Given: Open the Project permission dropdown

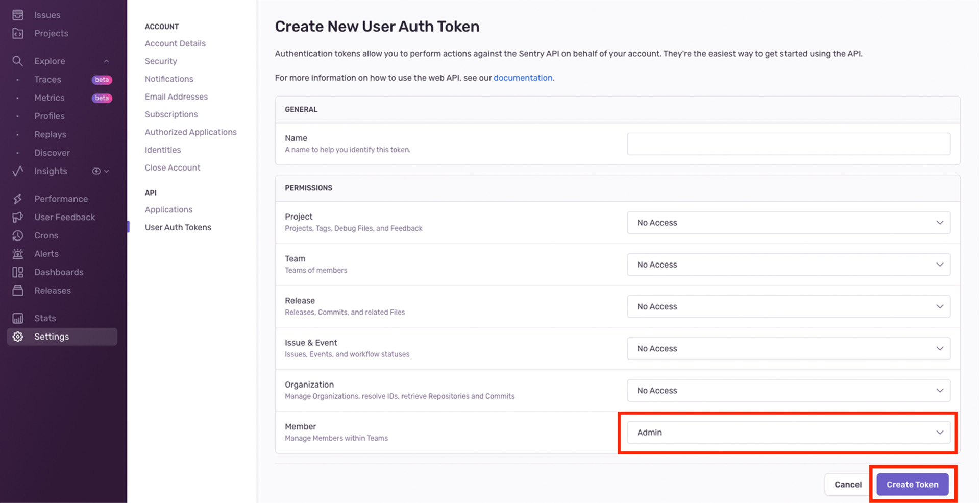Looking at the screenshot, I should point(788,223).
